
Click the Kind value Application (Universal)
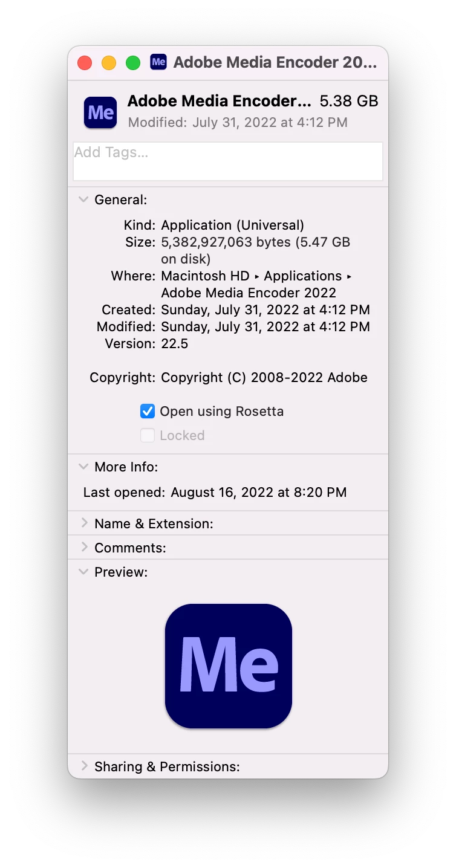click(233, 225)
